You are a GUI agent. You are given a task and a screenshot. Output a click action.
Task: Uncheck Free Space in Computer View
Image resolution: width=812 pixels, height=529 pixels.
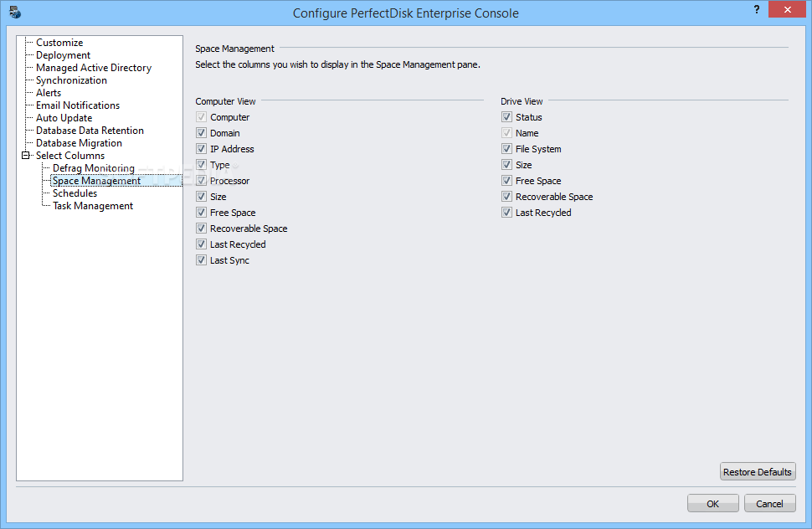tap(202, 213)
